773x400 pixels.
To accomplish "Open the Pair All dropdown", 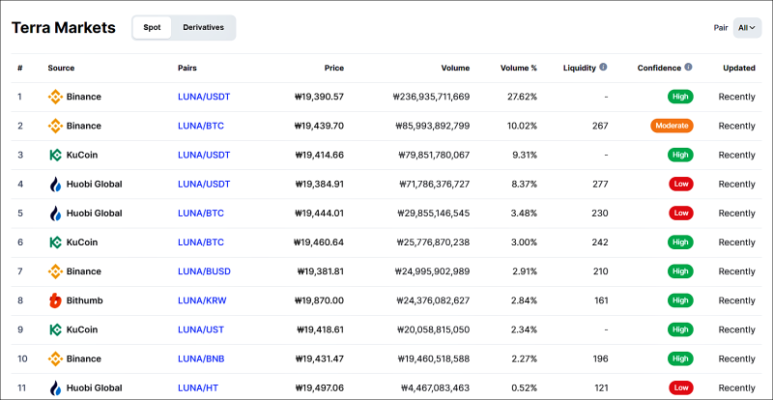I will pyautogui.click(x=747, y=28).
